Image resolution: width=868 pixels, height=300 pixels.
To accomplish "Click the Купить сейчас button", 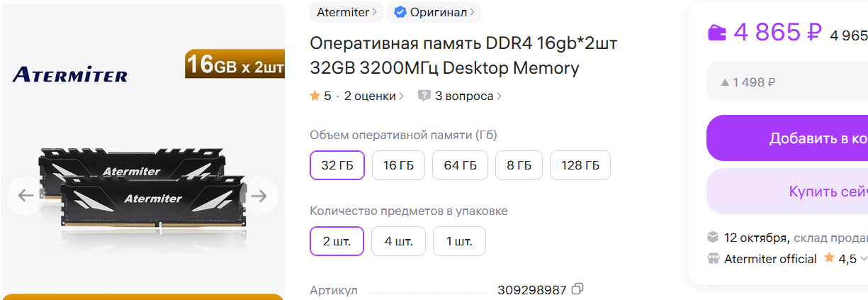I will pyautogui.click(x=788, y=191).
